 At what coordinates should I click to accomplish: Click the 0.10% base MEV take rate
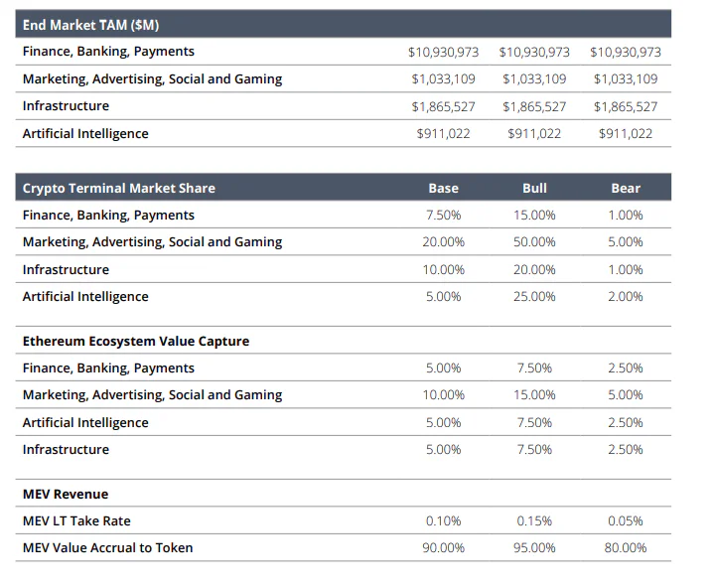(443, 520)
